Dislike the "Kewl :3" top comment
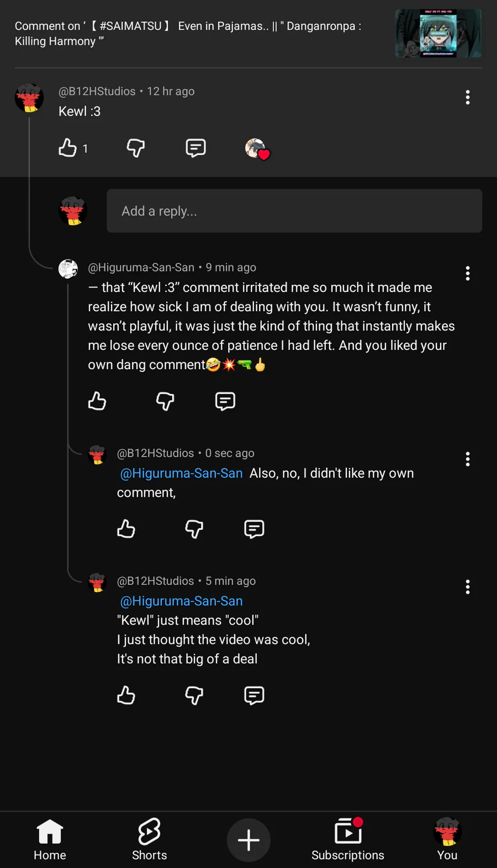The width and height of the screenshot is (497, 868). [x=136, y=148]
